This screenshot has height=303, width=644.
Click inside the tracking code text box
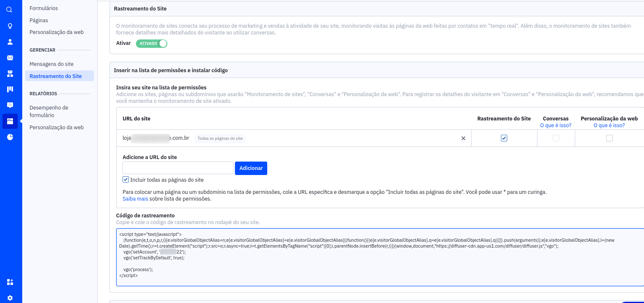click(380, 257)
